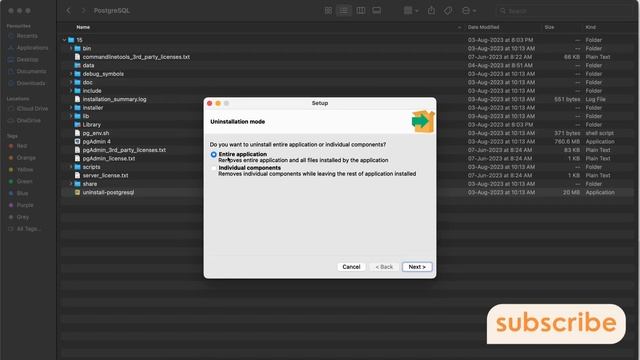Open Recents in Finder sidebar
The image size is (640, 360).
[27, 36]
